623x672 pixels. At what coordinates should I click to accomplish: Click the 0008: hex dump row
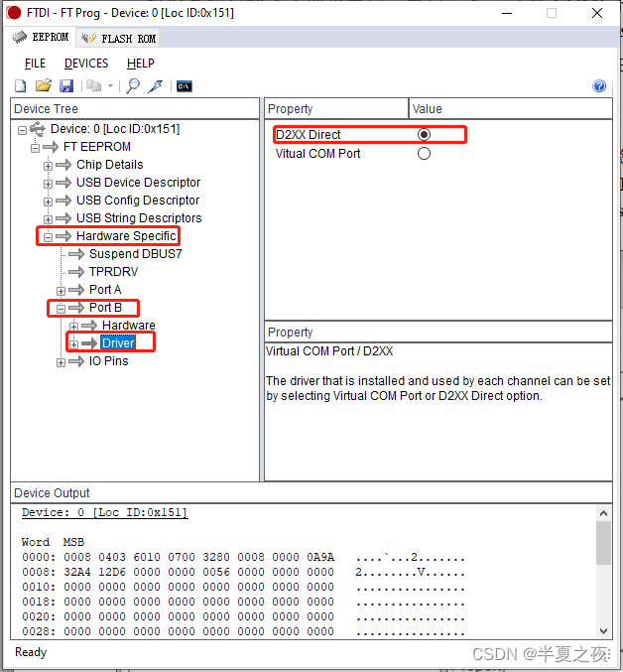[x=243, y=572]
